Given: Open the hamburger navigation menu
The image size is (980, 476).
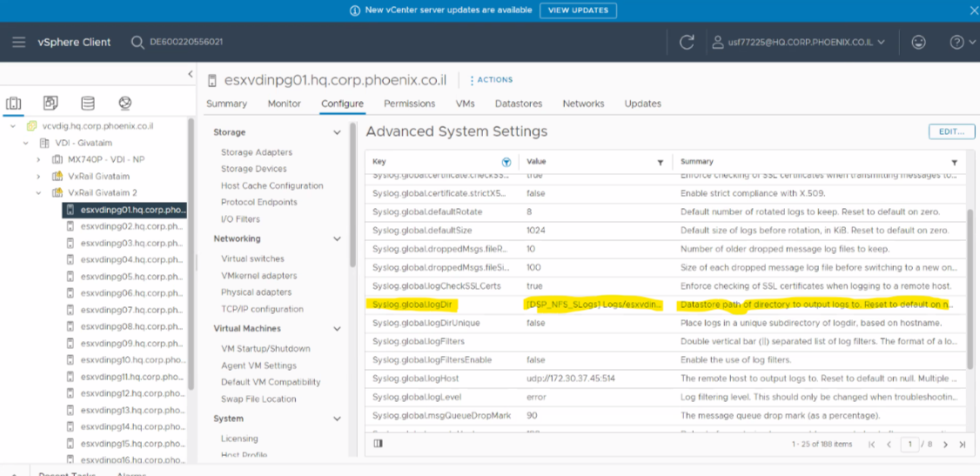Looking at the screenshot, I should tap(18, 42).
